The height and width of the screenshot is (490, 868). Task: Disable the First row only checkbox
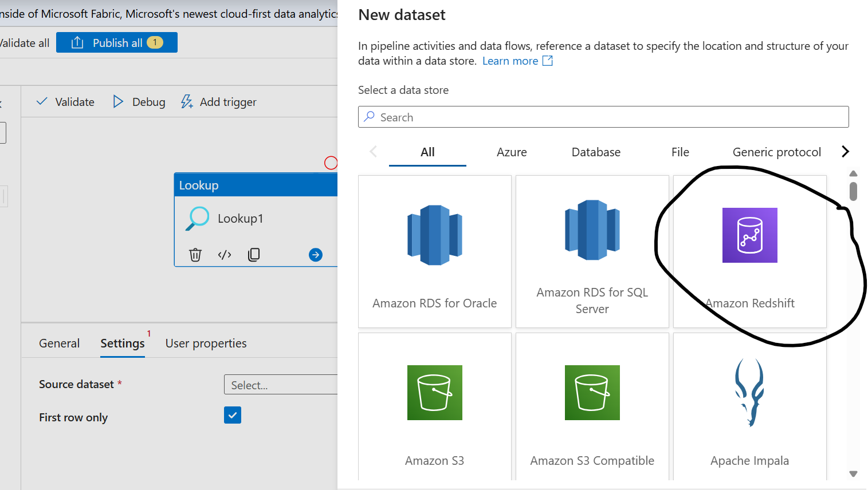pyautogui.click(x=232, y=415)
